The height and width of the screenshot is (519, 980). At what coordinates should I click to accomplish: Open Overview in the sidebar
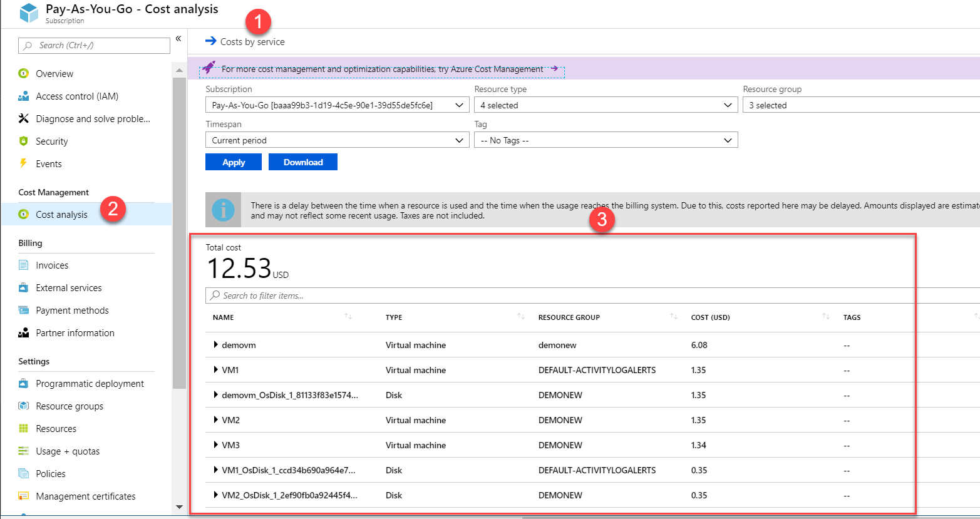point(54,74)
